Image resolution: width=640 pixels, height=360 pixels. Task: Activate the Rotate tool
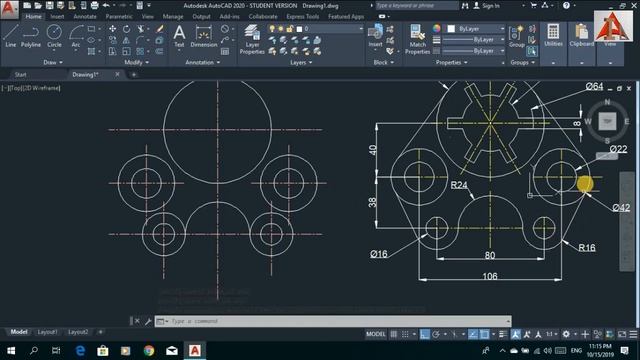[127, 29]
